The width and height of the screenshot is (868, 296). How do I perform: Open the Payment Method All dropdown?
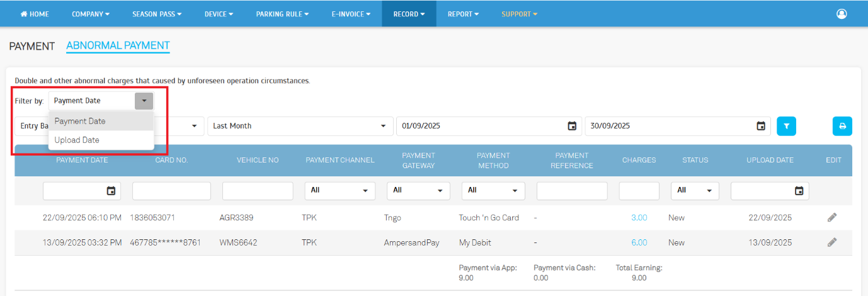[493, 190]
